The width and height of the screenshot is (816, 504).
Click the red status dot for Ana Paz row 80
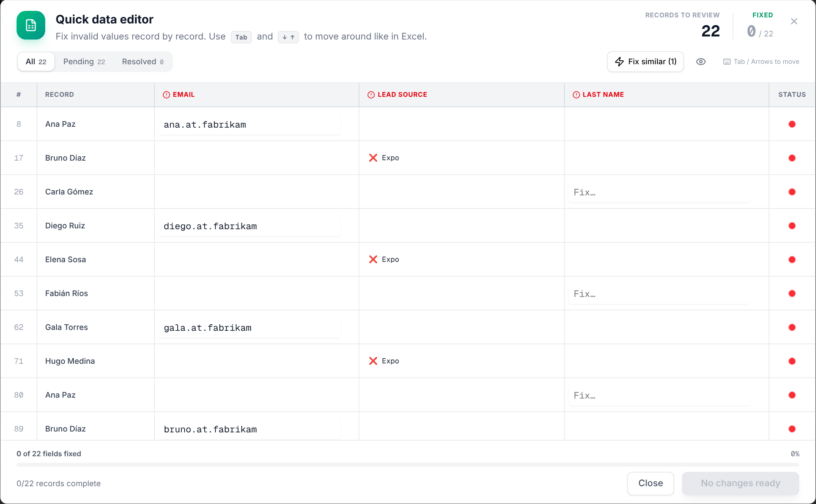792,395
